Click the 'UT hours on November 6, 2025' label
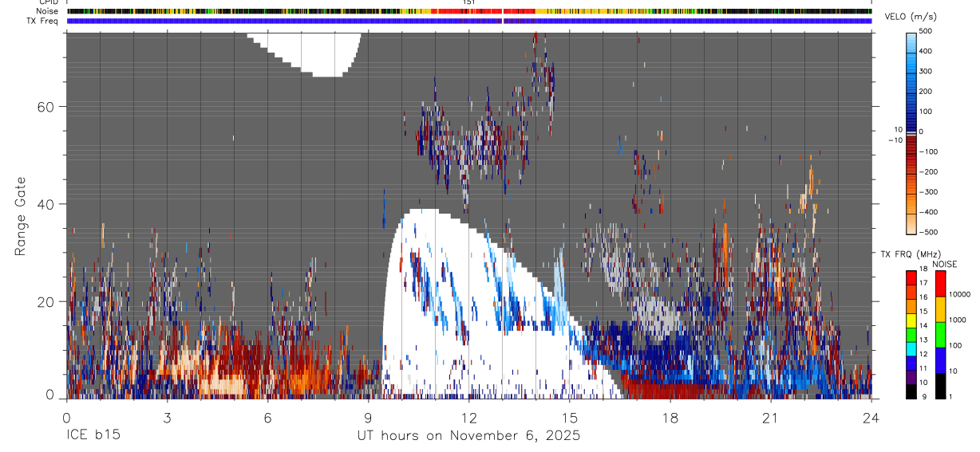The width and height of the screenshot is (980, 452). point(468,436)
